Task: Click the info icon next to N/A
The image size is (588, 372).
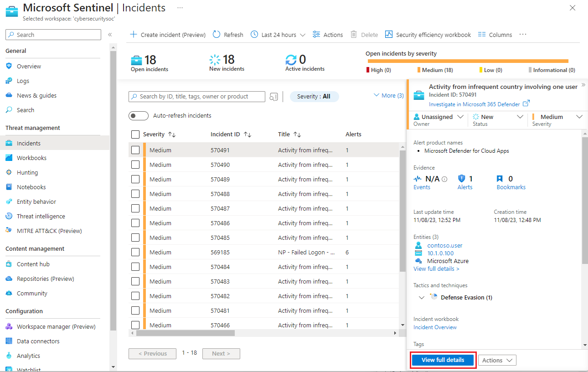Action: tap(444, 179)
